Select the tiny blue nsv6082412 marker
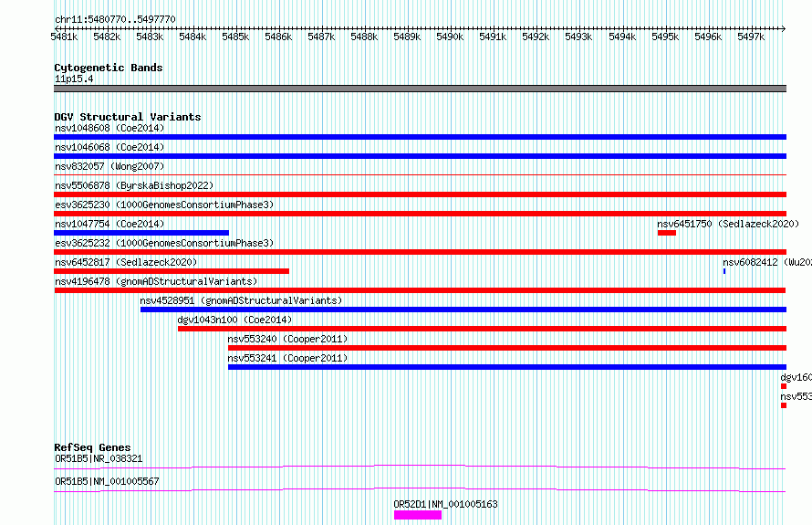This screenshot has height=525, width=812. click(x=724, y=271)
